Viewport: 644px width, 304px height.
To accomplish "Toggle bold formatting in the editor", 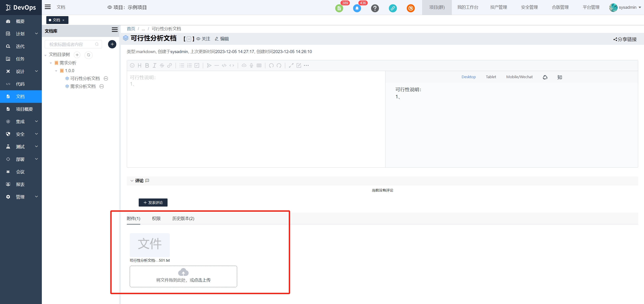I will tap(147, 65).
